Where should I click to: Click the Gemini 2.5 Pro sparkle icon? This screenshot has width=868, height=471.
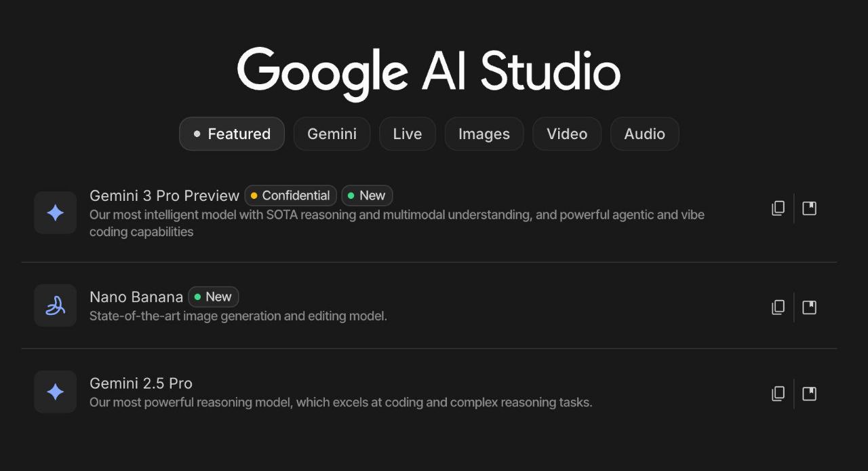pos(55,392)
